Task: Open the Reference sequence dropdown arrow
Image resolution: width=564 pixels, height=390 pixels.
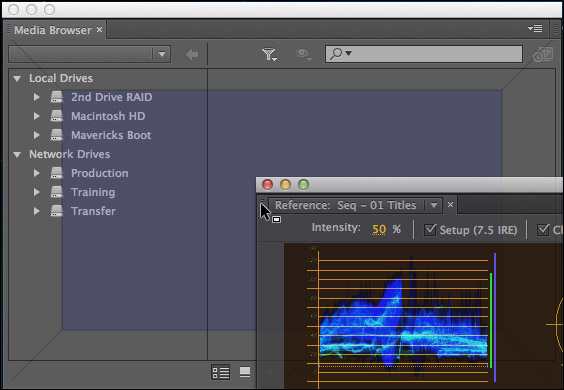Action: [434, 205]
